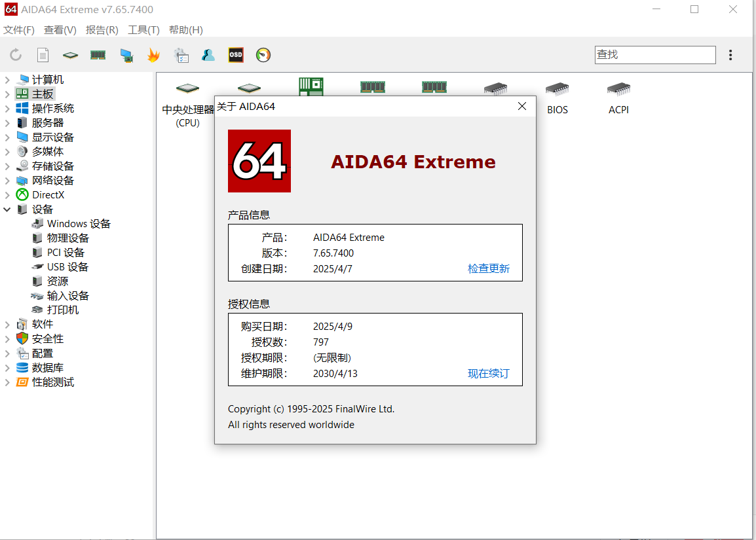The height and width of the screenshot is (540, 756).
Task: Open the three-dot options menu
Action: [x=730, y=55]
